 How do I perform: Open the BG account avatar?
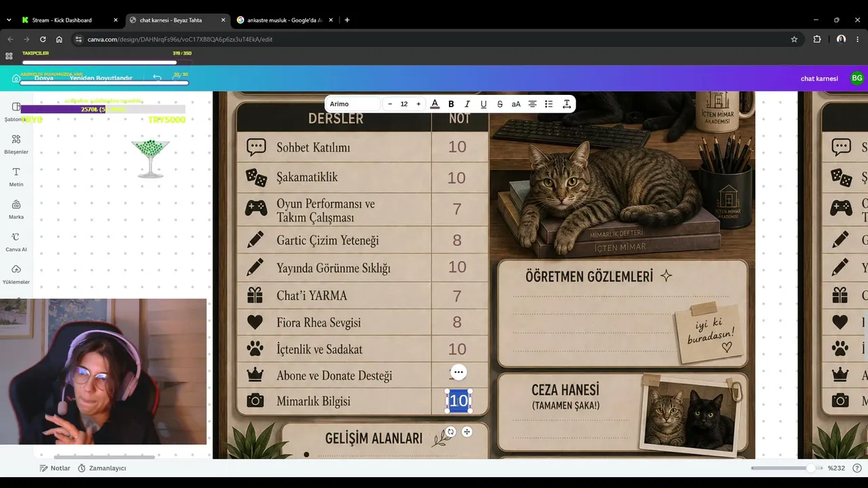857,79
